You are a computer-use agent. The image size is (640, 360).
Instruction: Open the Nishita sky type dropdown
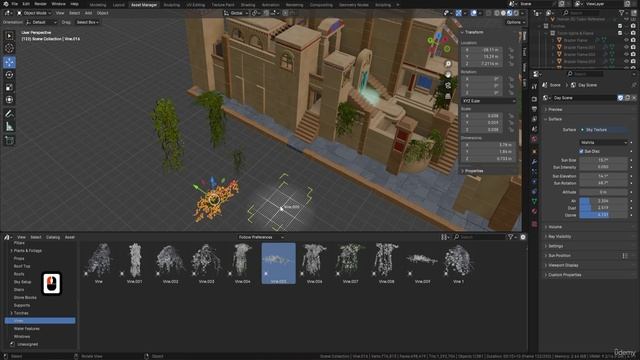coord(603,142)
